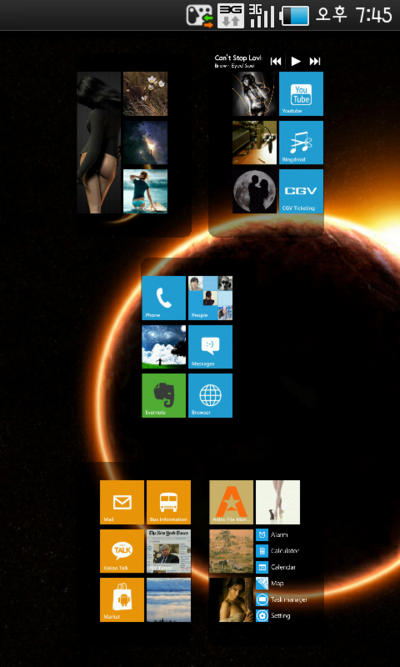Open the woman portrait painting thumbnail
400x667 pixels.
click(x=231, y=600)
